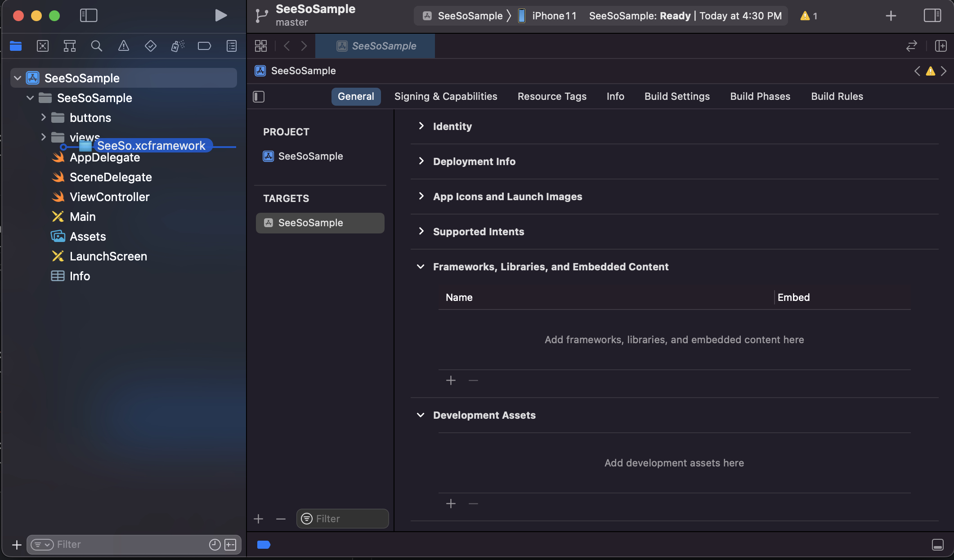Expand the Supported Intents section
Screen dimensions: 954x560
(421, 231)
